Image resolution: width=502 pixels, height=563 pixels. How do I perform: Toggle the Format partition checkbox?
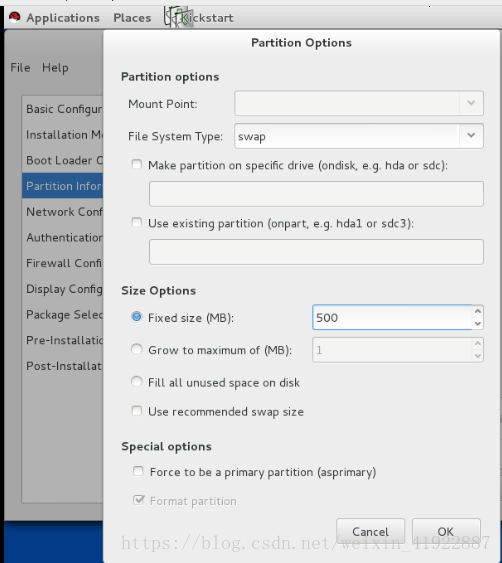coord(139,500)
